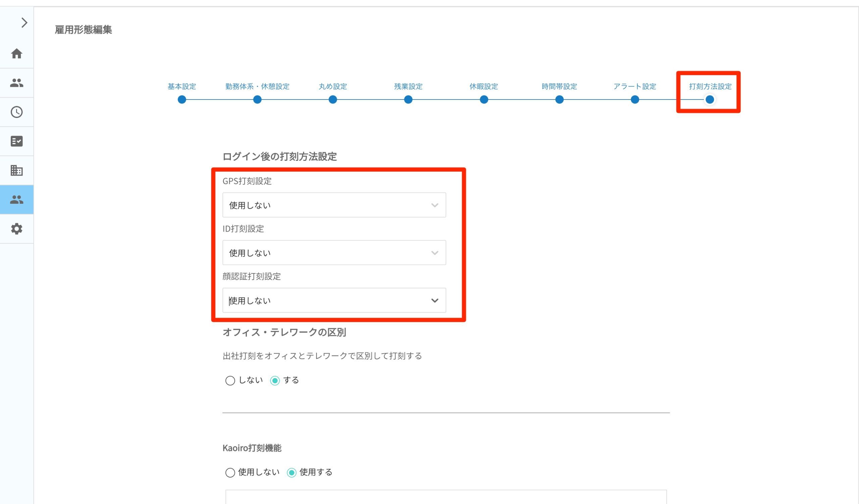This screenshot has height=504, width=859.
Task: Click the 丸め設定 step marker dot
Action: tap(333, 100)
